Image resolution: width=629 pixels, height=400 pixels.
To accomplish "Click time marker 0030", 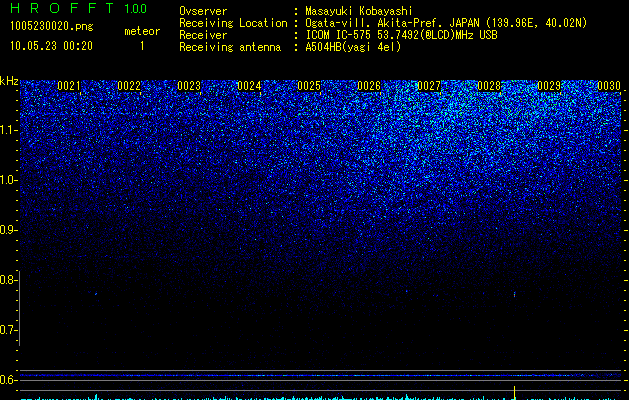I will coord(609,86).
